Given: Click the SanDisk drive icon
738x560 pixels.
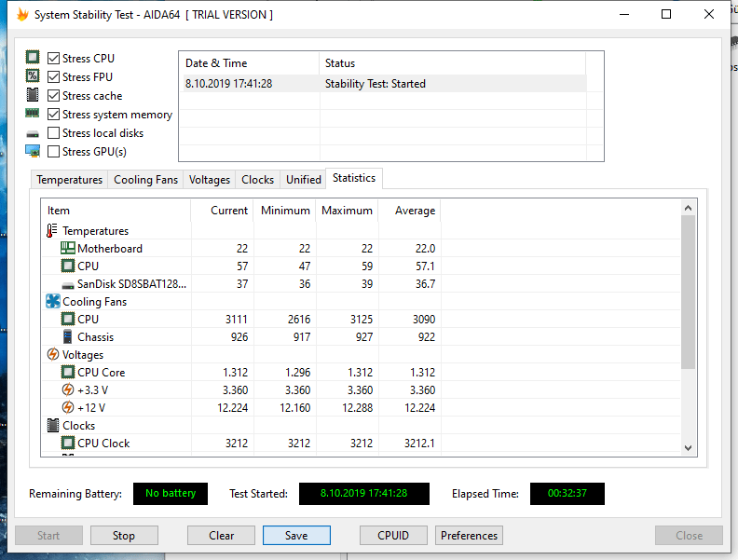Looking at the screenshot, I should point(68,285).
